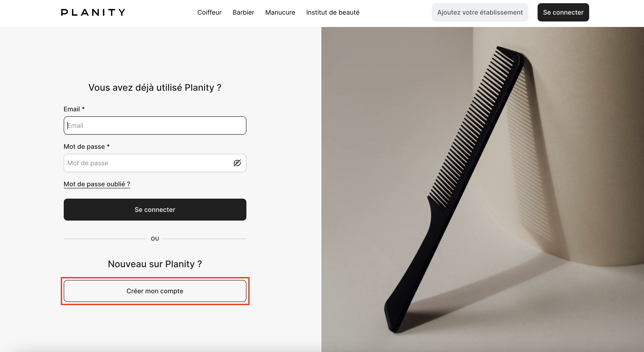Click the 'Vous avez déjà utilisé Planity ?' heading
Screen dimensions: 644x352
[155, 88]
